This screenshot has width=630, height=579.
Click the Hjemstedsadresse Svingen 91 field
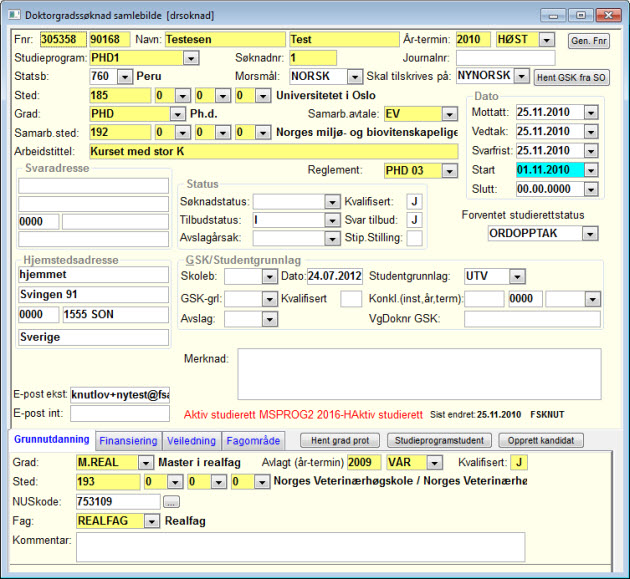tap(94, 295)
